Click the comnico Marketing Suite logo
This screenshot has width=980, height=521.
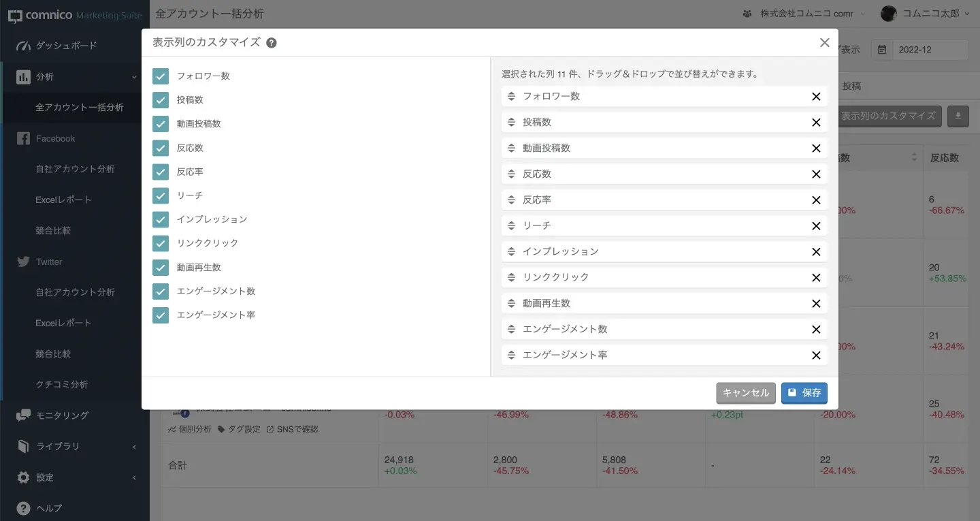pyautogui.click(x=75, y=15)
